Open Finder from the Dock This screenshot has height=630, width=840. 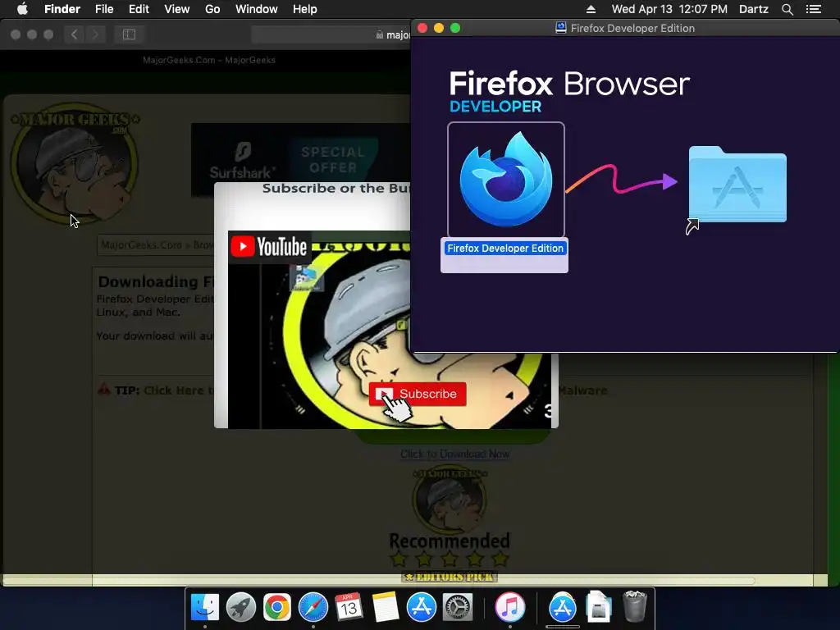[205, 607]
